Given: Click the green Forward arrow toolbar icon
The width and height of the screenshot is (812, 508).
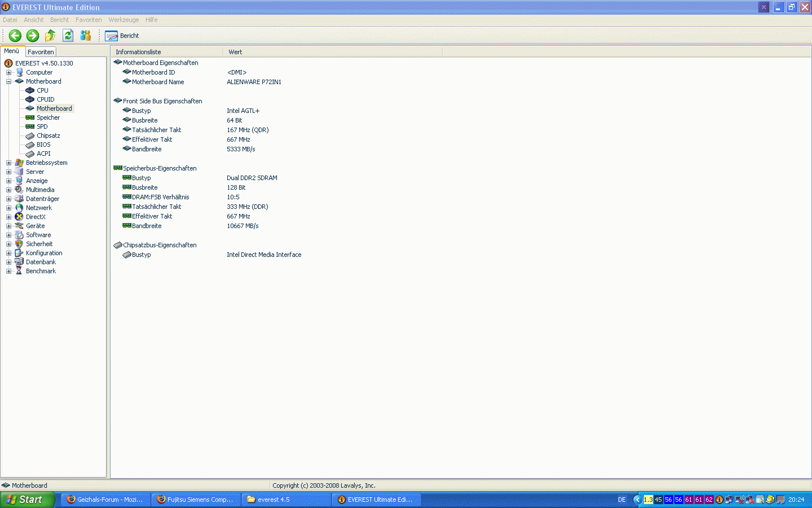Looking at the screenshot, I should click(x=33, y=36).
